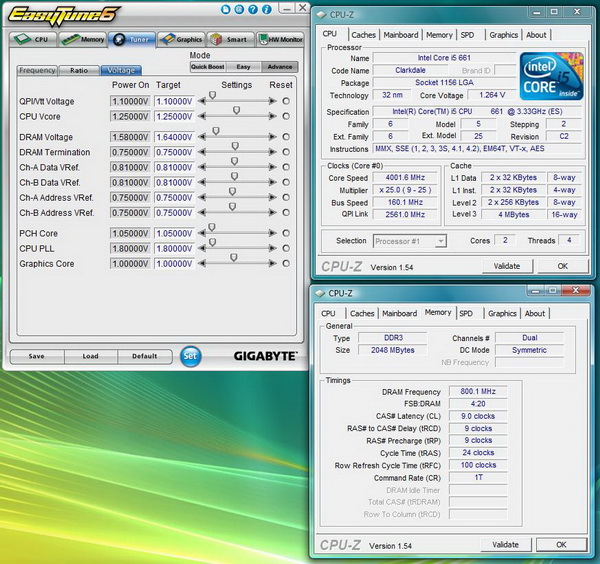
Task: Click the info 'i' icon in EasyTune6
Action: click(266, 9)
